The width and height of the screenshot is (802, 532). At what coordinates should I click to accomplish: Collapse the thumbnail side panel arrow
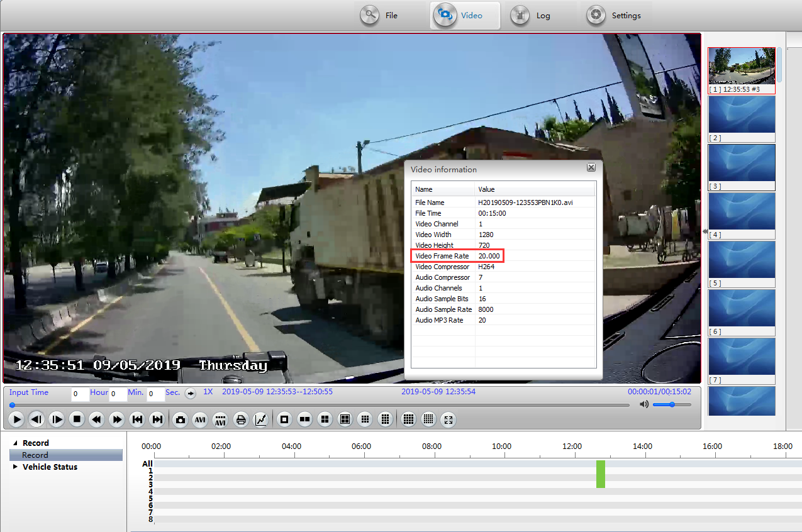click(705, 231)
